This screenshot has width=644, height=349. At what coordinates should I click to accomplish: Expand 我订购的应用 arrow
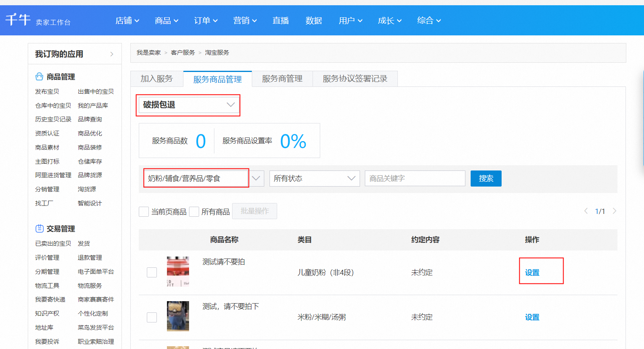(112, 54)
